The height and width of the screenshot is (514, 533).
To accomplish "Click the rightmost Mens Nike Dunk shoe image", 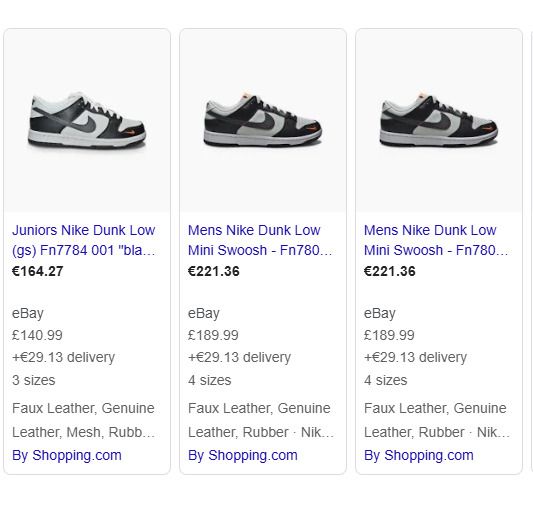I will pos(439,121).
